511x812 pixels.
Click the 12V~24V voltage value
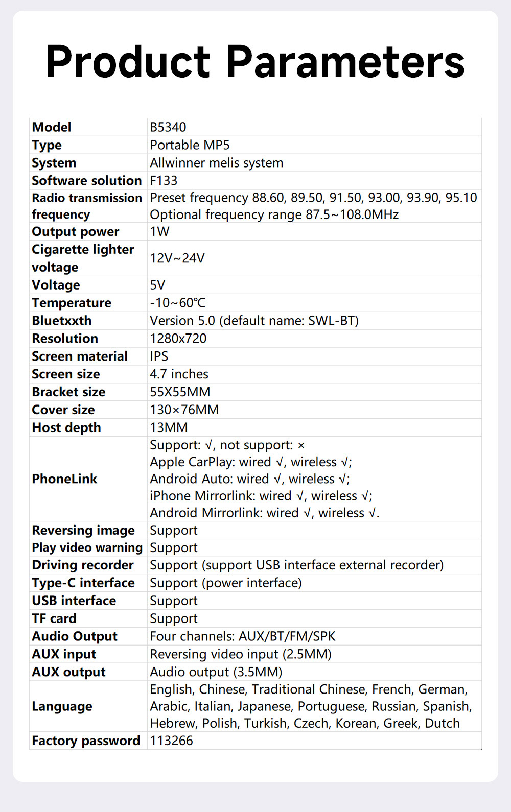(177, 258)
